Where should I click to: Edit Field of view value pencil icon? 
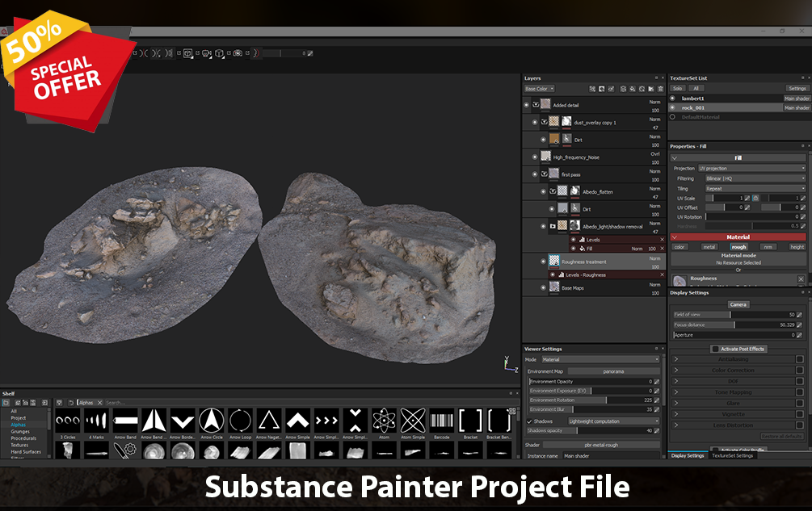click(800, 315)
